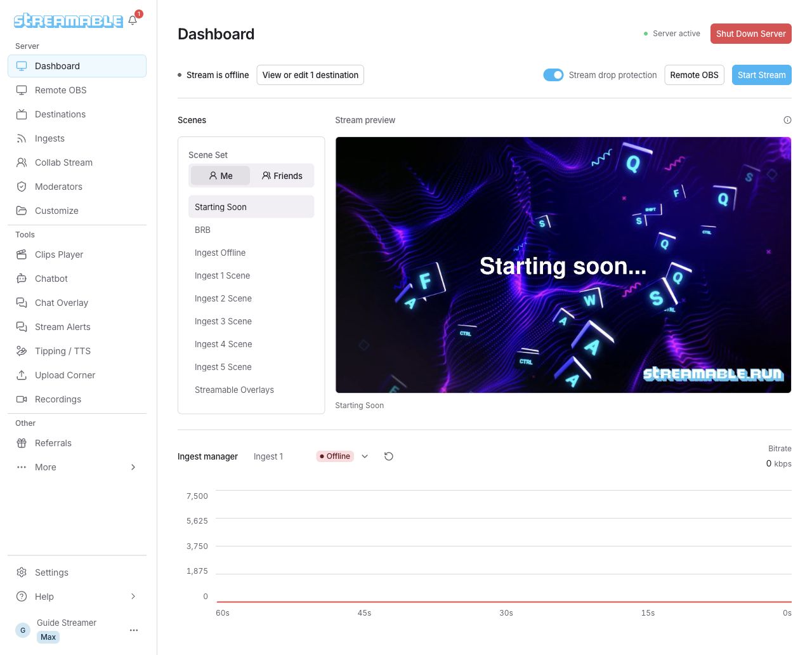Click the stream preview info icon

[x=787, y=120]
